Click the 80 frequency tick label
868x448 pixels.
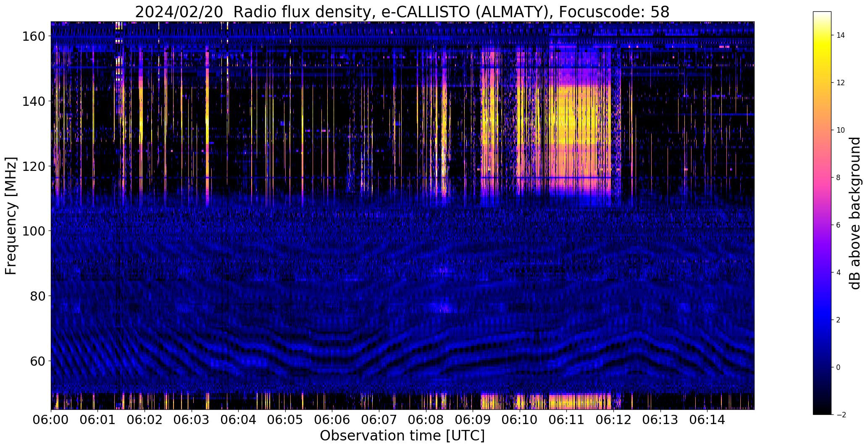pos(37,296)
